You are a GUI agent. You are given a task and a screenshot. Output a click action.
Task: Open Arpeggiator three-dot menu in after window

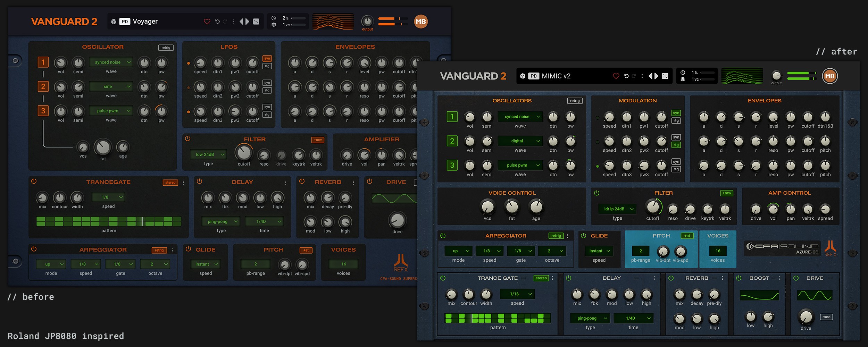coord(567,236)
